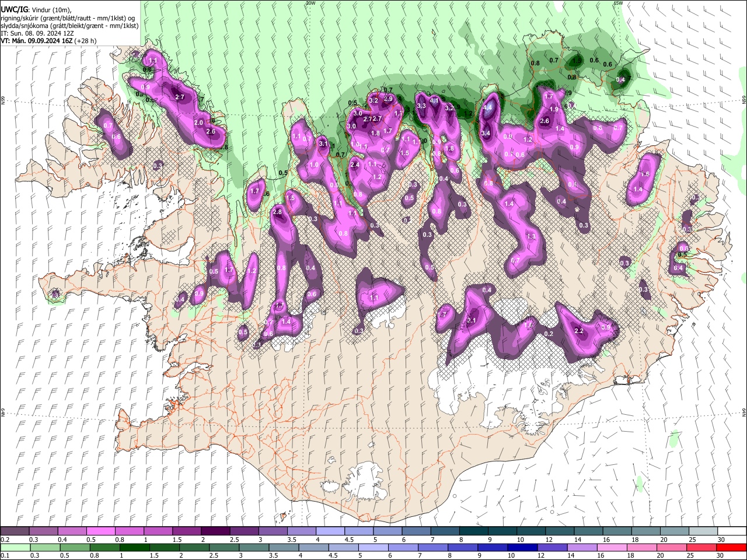Click the '0.1' label of the rain legend
747x560 pixels.
pos(5,556)
